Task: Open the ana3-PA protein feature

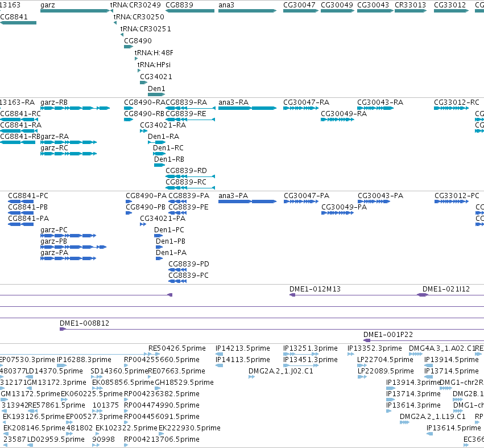Action: pos(247,202)
